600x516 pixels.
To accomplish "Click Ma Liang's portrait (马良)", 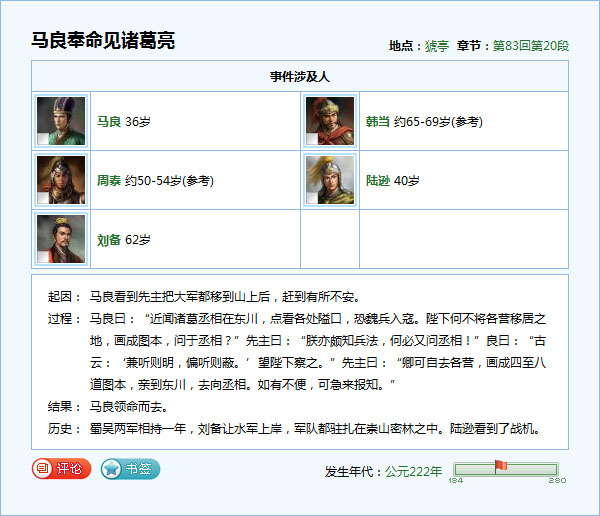I will tap(61, 121).
